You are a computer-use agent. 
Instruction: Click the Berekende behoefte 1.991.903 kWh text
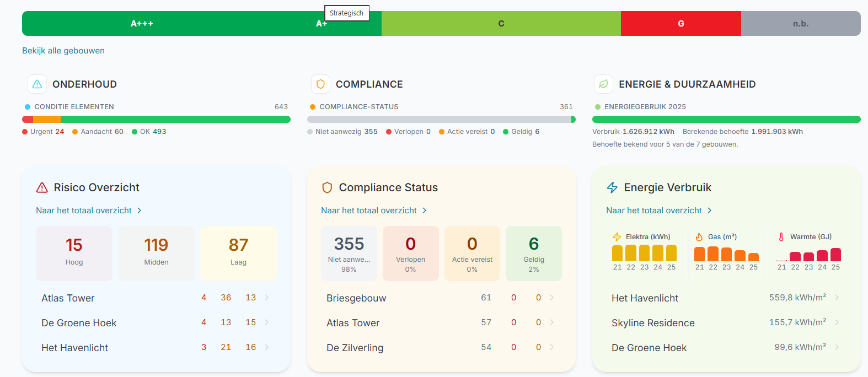[743, 132]
